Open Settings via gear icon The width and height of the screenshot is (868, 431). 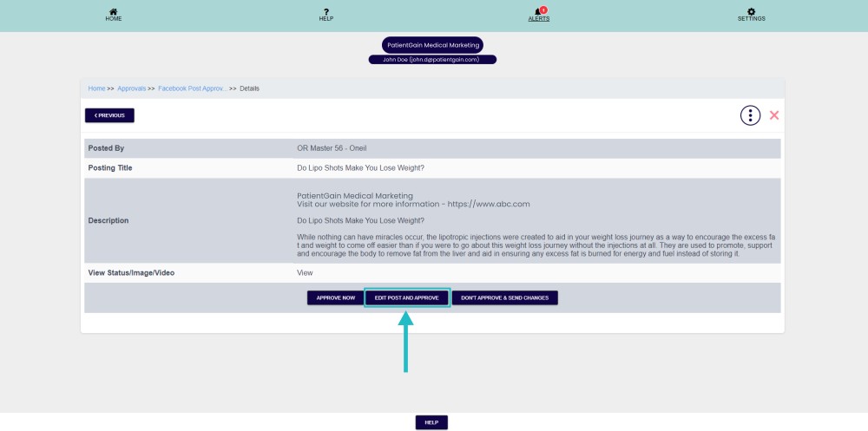(x=751, y=11)
